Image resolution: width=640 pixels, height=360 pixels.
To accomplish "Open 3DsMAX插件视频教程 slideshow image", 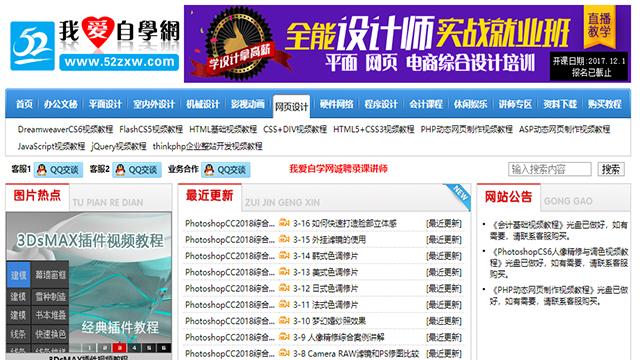I will 89,282.
